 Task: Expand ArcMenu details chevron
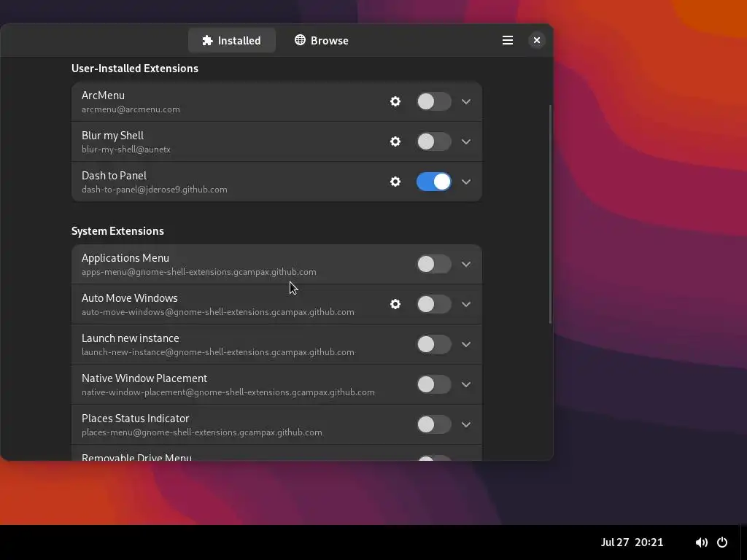pos(466,101)
